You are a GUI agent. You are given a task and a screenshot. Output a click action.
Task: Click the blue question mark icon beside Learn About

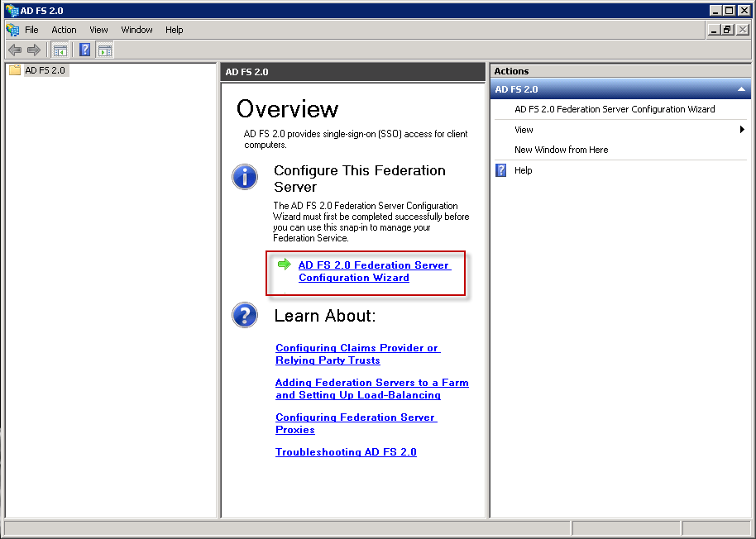(x=245, y=315)
